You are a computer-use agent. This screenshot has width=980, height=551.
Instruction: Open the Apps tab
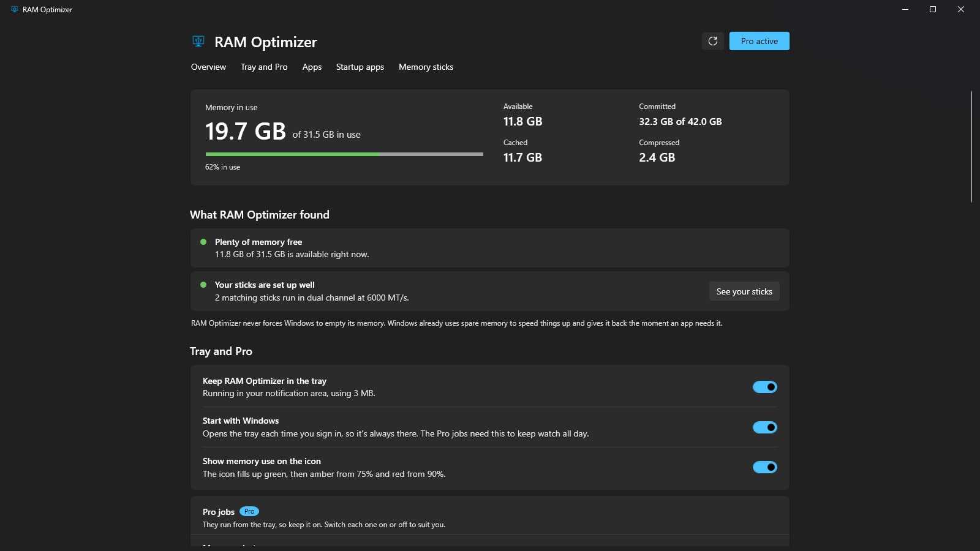pos(312,67)
